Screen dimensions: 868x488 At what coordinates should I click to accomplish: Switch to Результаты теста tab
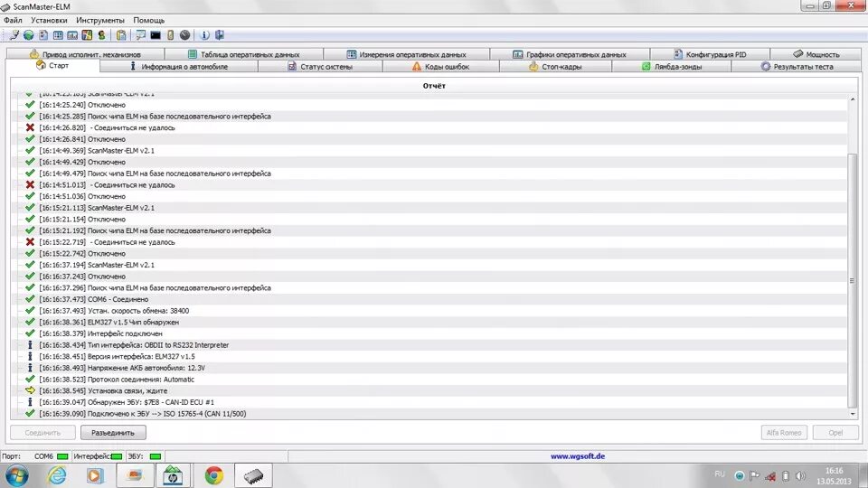coord(796,66)
